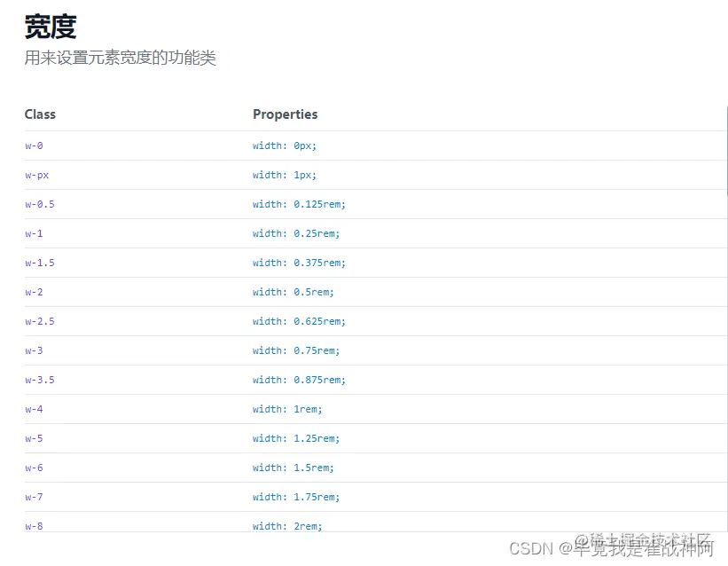Select the w-1 class name
728x566 pixels.
tap(34, 233)
